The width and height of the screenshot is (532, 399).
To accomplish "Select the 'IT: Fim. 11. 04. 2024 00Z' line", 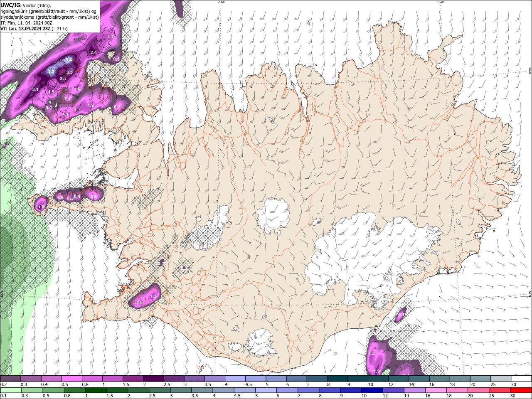I will (26, 23).
